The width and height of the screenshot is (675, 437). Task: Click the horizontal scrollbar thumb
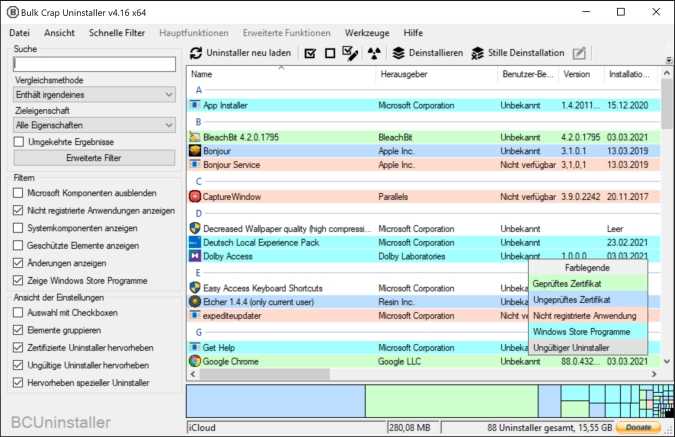pyautogui.click(x=265, y=374)
